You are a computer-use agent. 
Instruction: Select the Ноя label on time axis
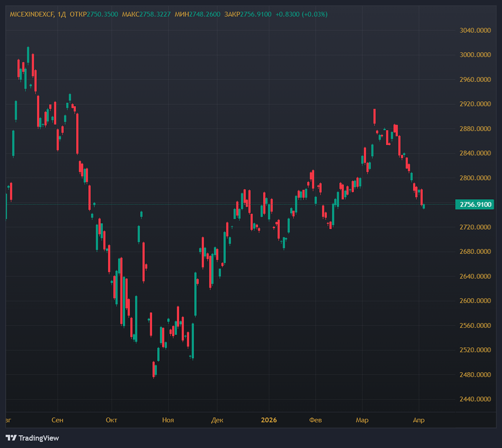[x=168, y=420]
